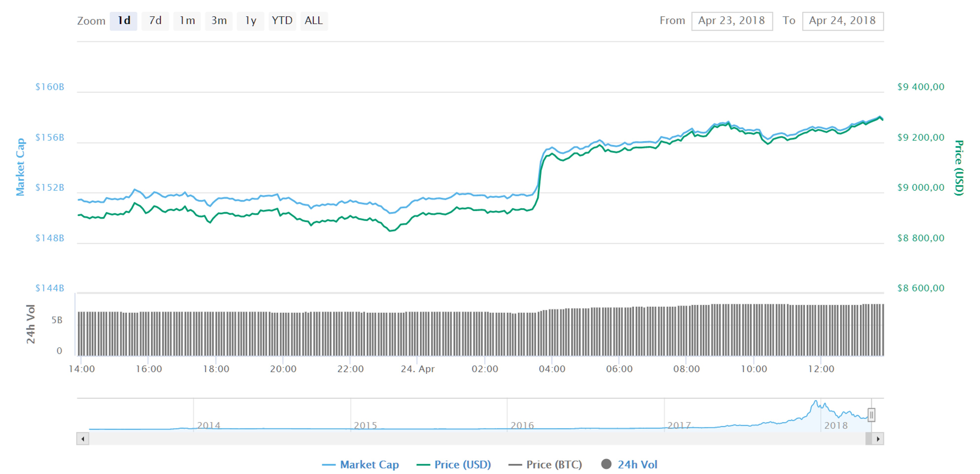Select YTD zoom range

282,20
